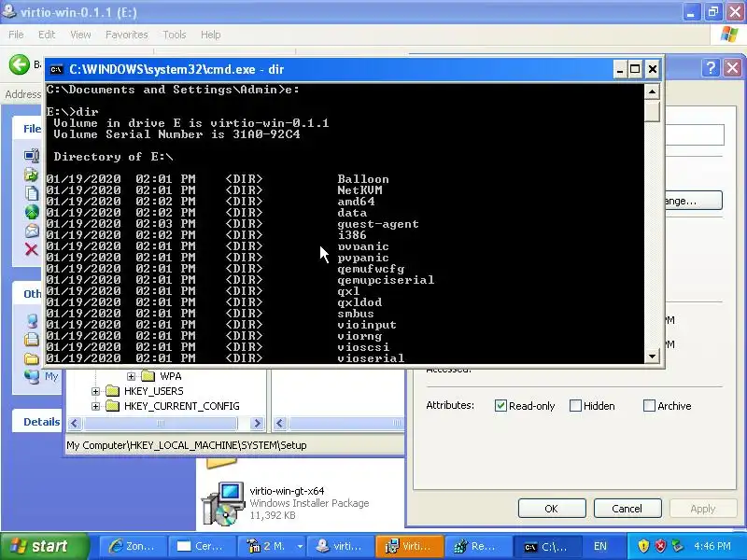This screenshot has height=560, width=747.
Task: Click the partially hidden Change... button
Action: (694, 201)
